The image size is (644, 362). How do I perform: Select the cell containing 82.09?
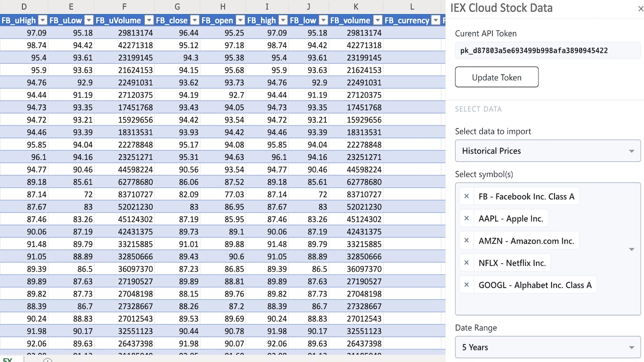point(177,194)
